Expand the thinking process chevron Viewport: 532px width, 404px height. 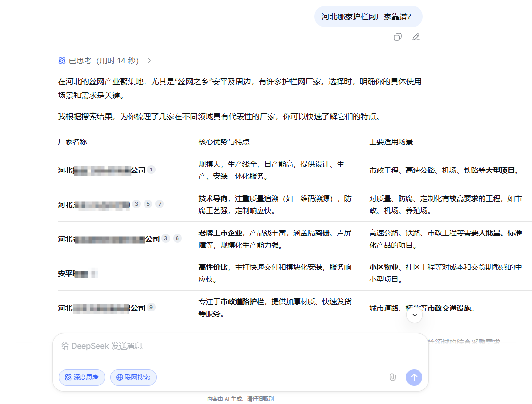pyautogui.click(x=149, y=61)
